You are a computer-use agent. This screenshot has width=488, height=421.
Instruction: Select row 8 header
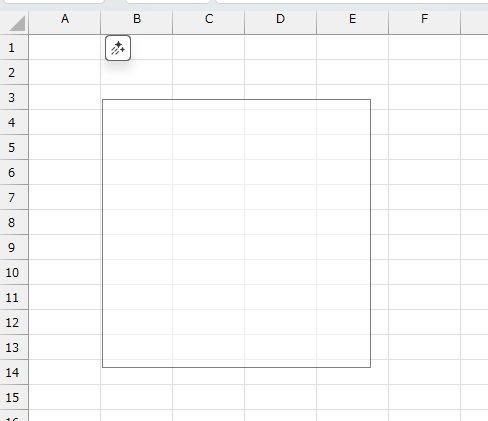pyautogui.click(x=14, y=222)
